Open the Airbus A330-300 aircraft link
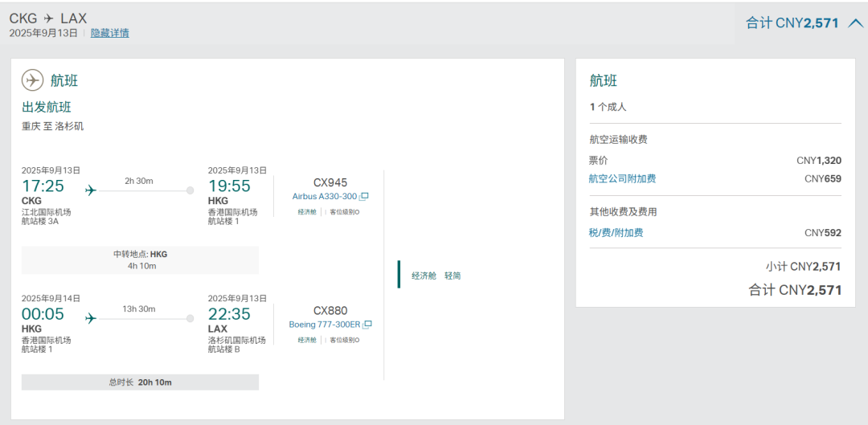 [x=325, y=197]
